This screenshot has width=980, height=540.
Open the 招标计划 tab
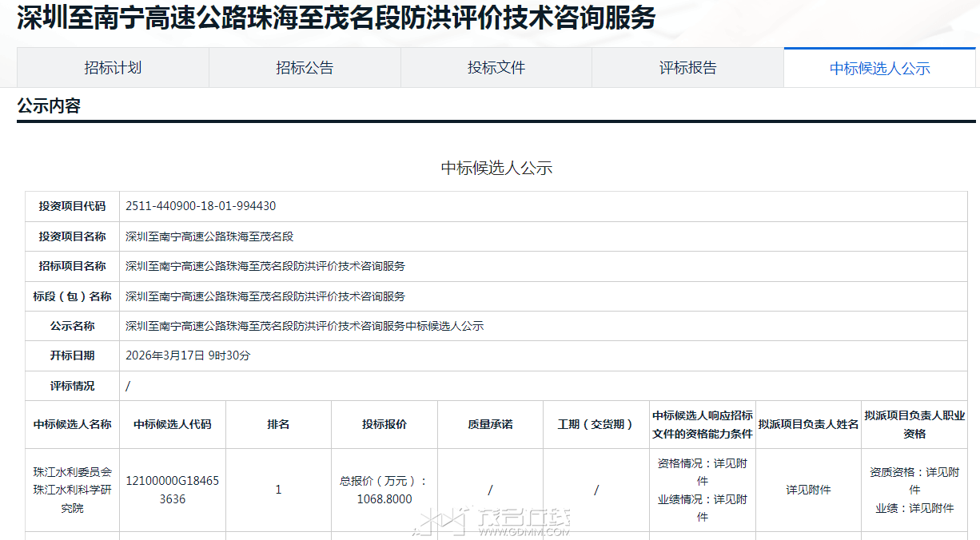(x=113, y=68)
